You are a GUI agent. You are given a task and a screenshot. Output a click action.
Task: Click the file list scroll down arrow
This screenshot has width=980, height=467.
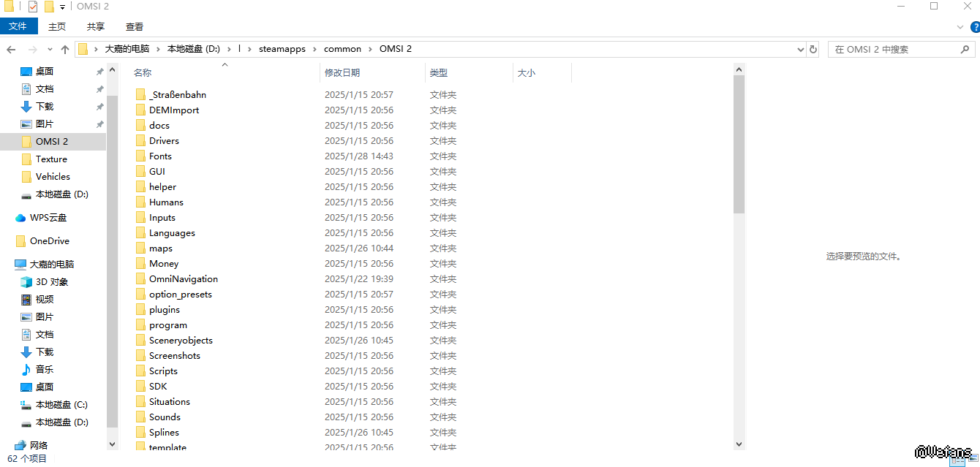[739, 444]
